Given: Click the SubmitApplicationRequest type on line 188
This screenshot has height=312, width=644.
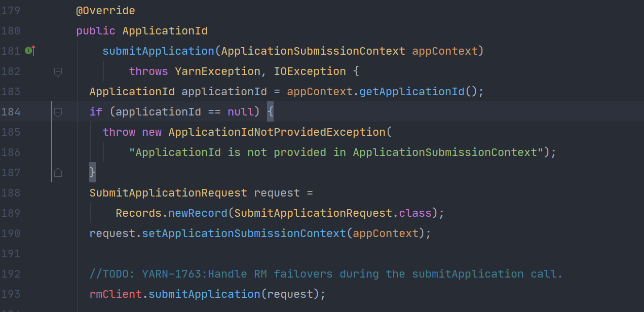Looking at the screenshot, I should coord(168,193).
